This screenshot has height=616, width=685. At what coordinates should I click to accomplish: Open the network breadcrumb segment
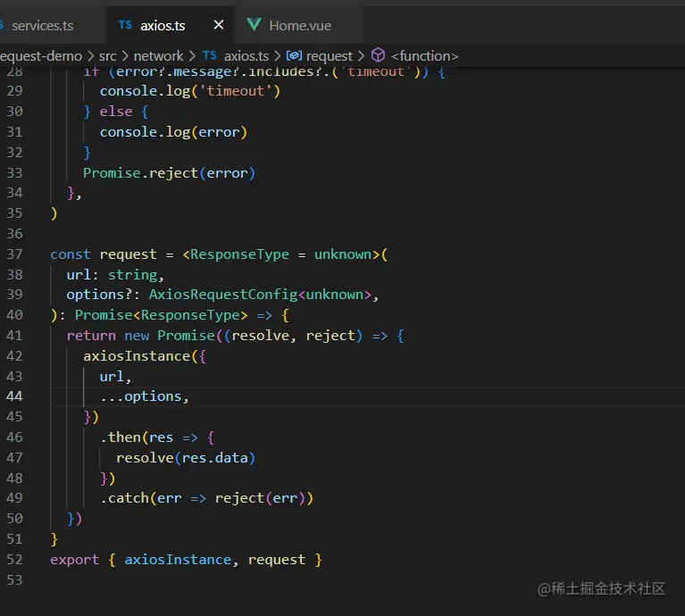pos(158,56)
